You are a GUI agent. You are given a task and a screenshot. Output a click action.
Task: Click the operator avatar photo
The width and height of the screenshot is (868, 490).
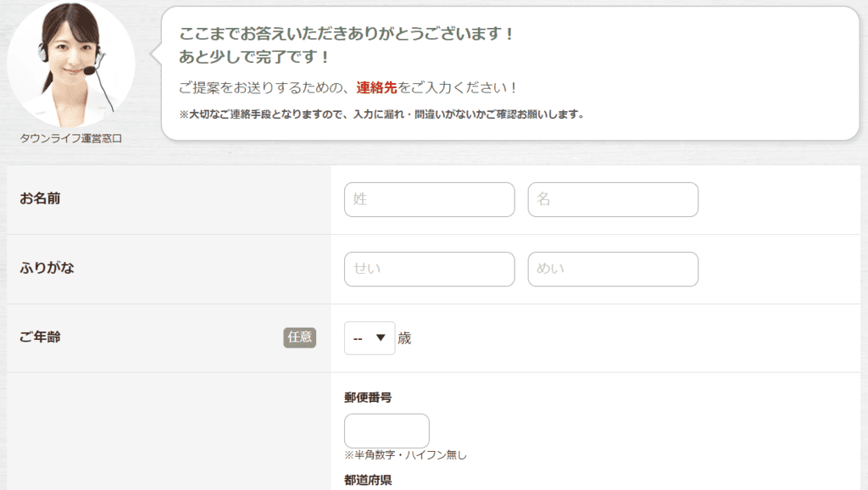[71, 65]
